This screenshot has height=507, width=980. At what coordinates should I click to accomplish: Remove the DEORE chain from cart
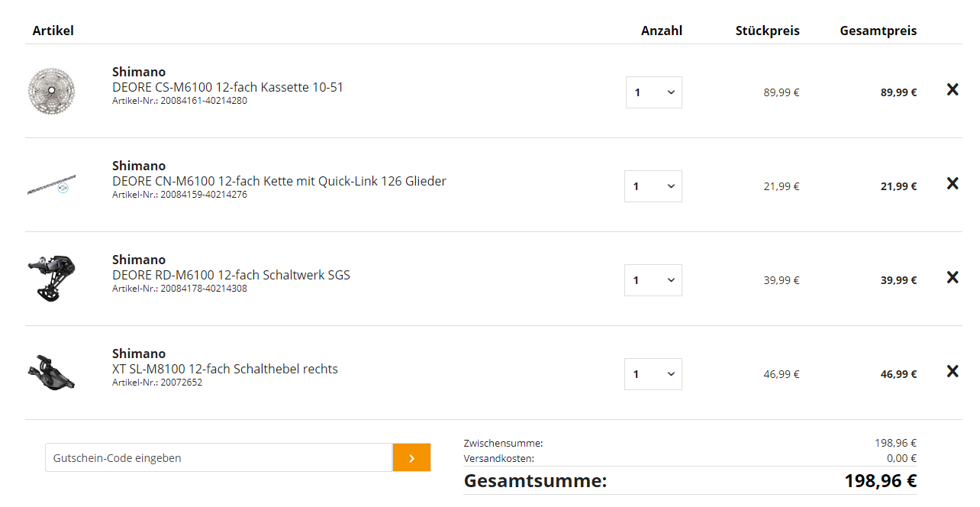(x=953, y=184)
